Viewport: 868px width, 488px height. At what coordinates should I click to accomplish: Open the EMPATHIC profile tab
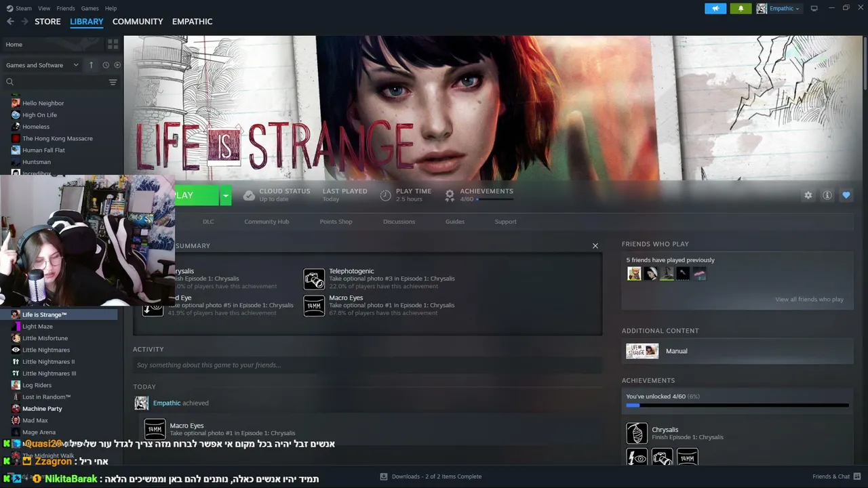tap(192, 22)
